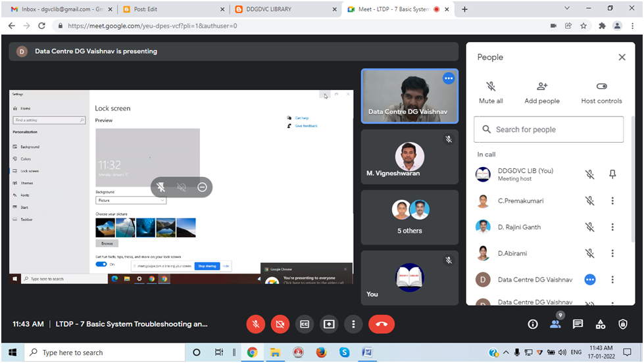Open Host controls in People panel
This screenshot has width=644, height=363.
(601, 93)
